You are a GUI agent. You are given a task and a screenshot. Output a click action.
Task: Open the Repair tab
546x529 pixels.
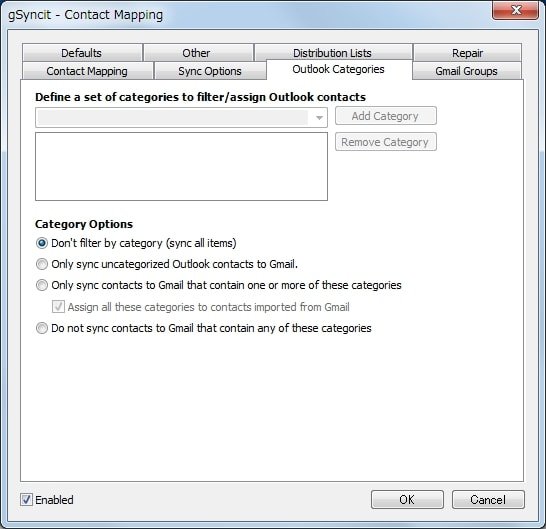click(x=467, y=53)
